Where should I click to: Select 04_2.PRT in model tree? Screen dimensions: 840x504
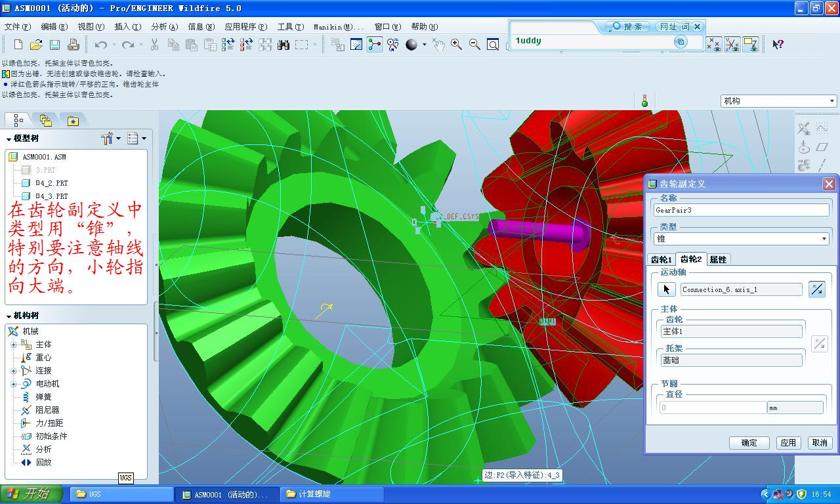(51, 183)
